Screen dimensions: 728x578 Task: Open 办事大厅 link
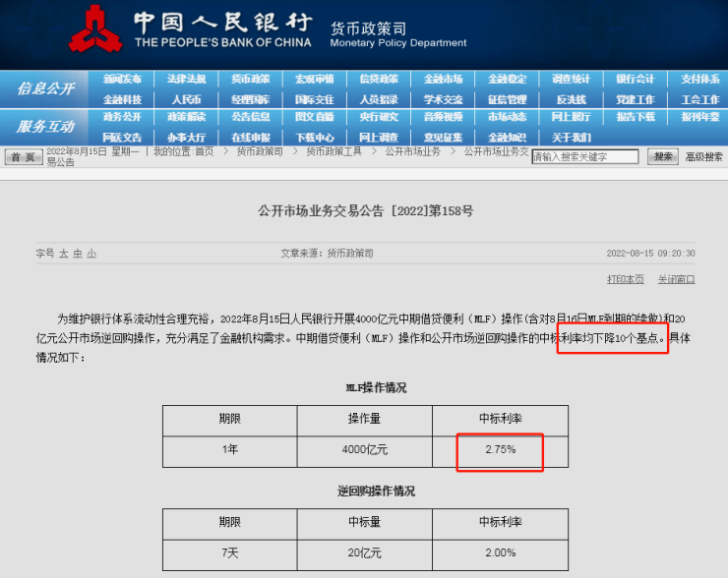[x=186, y=138]
